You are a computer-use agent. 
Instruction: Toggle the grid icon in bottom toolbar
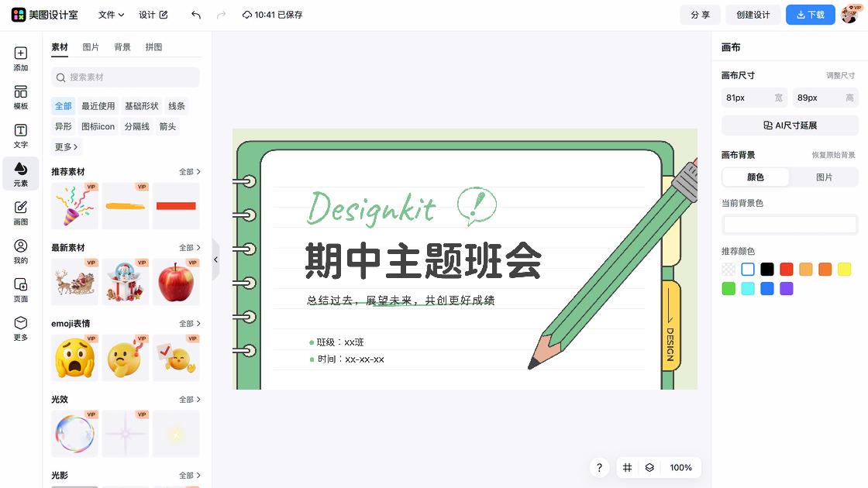coord(627,468)
